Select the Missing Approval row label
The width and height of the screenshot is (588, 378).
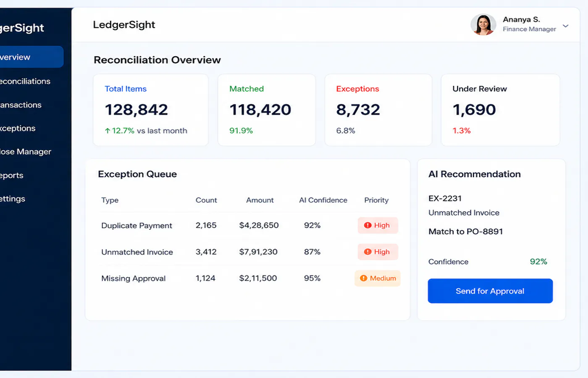click(133, 278)
